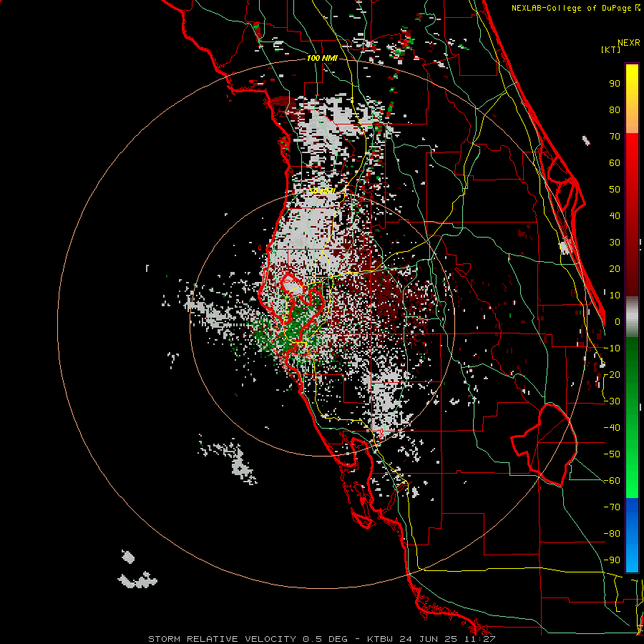644x644 pixels.
Task: Click the -40 value on velocity scale
Action: pos(612,428)
